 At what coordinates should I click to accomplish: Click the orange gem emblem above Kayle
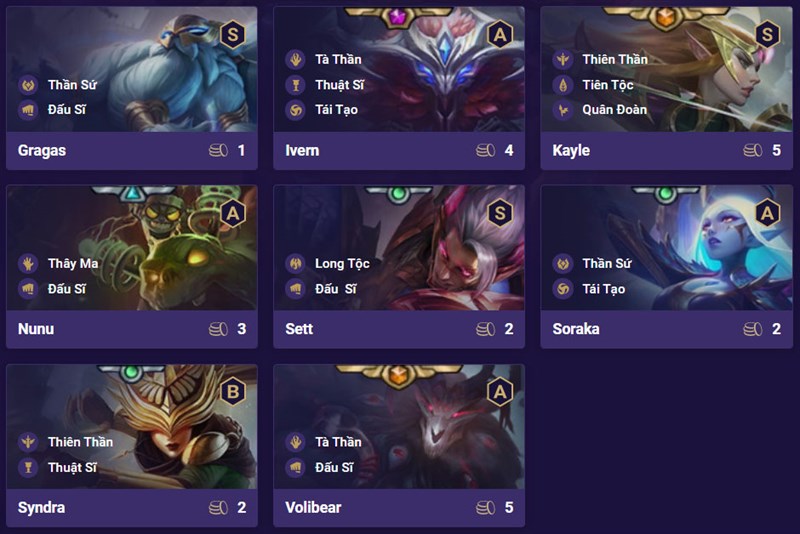coord(665,19)
